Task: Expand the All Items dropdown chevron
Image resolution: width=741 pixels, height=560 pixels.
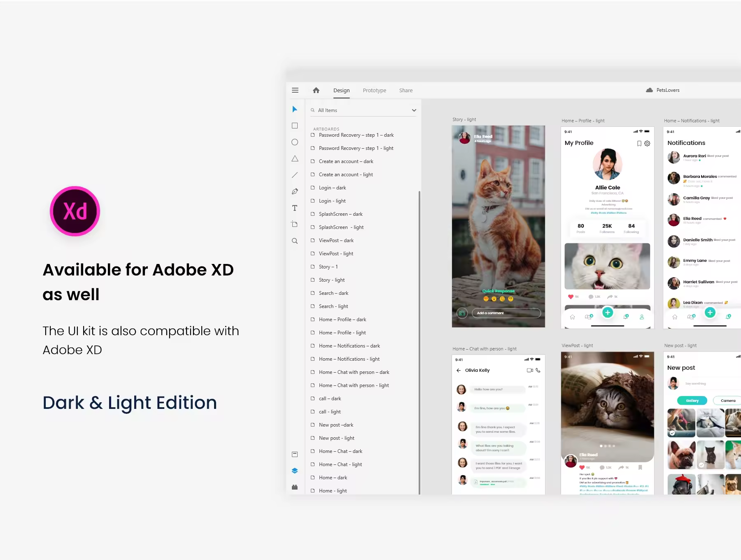Action: click(414, 110)
